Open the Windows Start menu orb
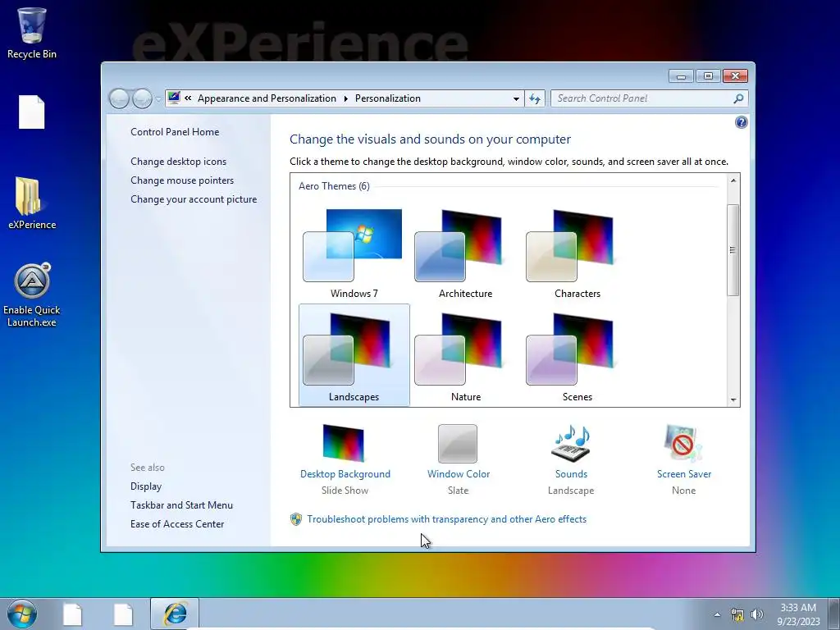The image size is (840, 630). coord(22,614)
